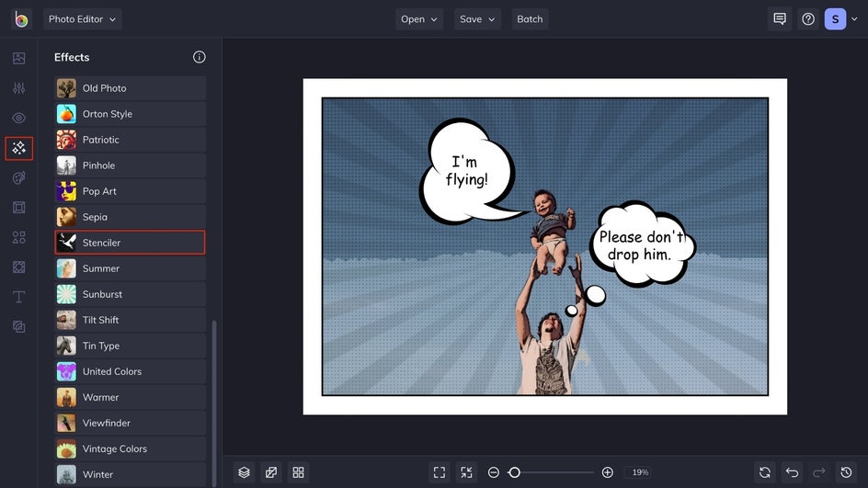Expand the Save menu
The width and height of the screenshot is (868, 488).
coord(477,19)
